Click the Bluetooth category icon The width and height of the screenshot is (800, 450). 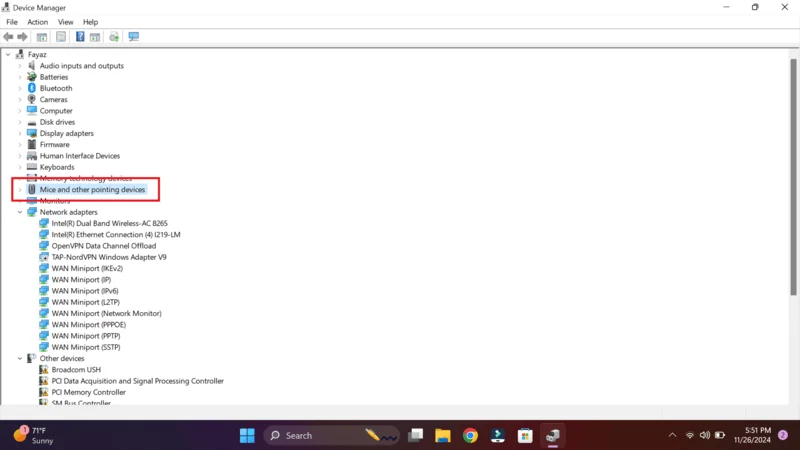pyautogui.click(x=32, y=88)
